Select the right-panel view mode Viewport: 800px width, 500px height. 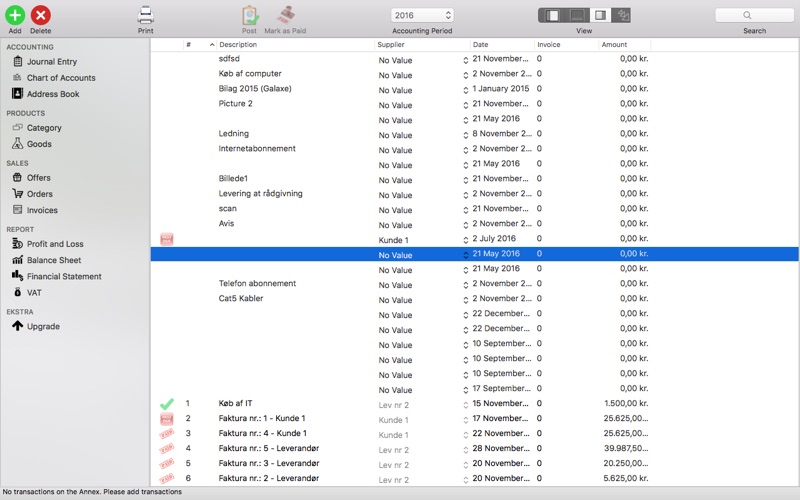point(600,15)
